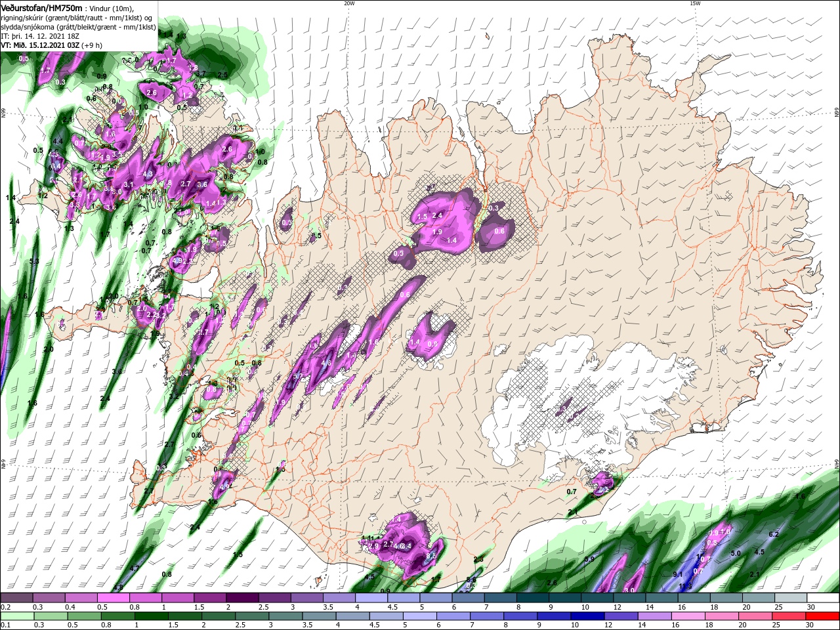
Task: Click the Veðurstofan/HM750m title text
Action: 41,7
